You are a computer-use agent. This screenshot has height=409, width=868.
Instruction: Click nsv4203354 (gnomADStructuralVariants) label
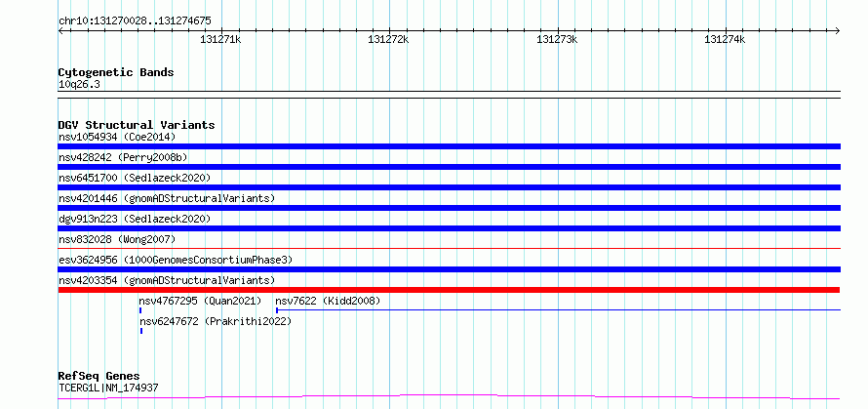click(167, 280)
